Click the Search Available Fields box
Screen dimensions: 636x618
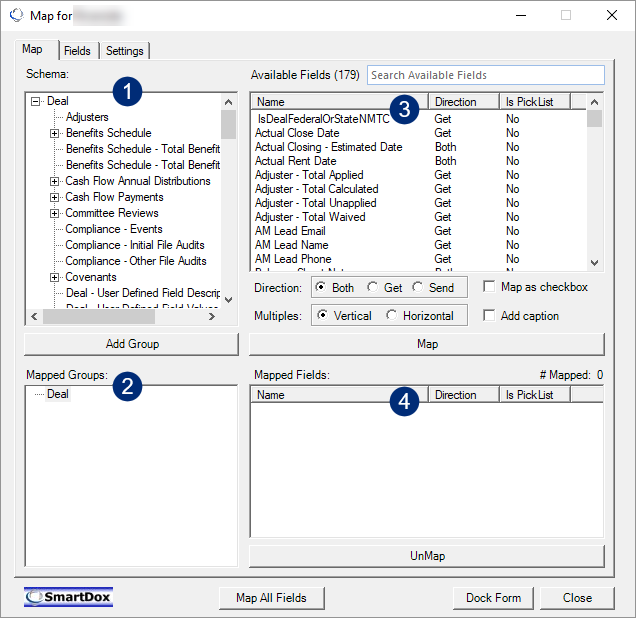click(486, 75)
